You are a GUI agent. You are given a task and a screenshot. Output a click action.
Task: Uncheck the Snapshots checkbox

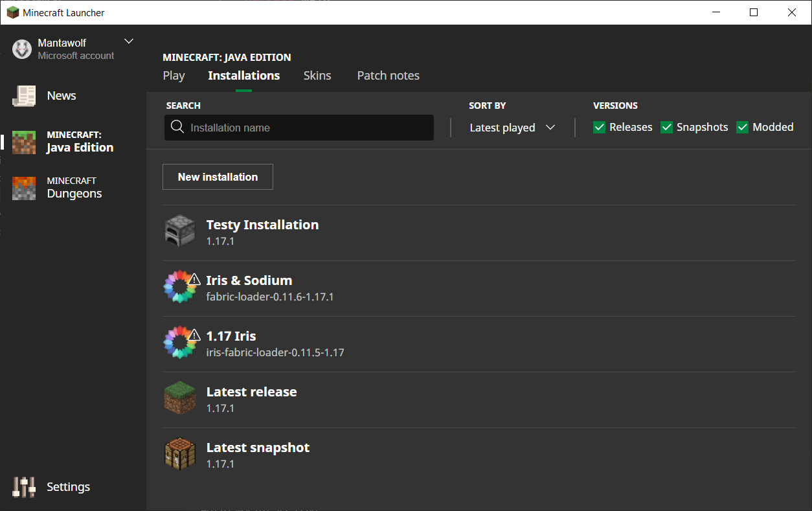[666, 127]
